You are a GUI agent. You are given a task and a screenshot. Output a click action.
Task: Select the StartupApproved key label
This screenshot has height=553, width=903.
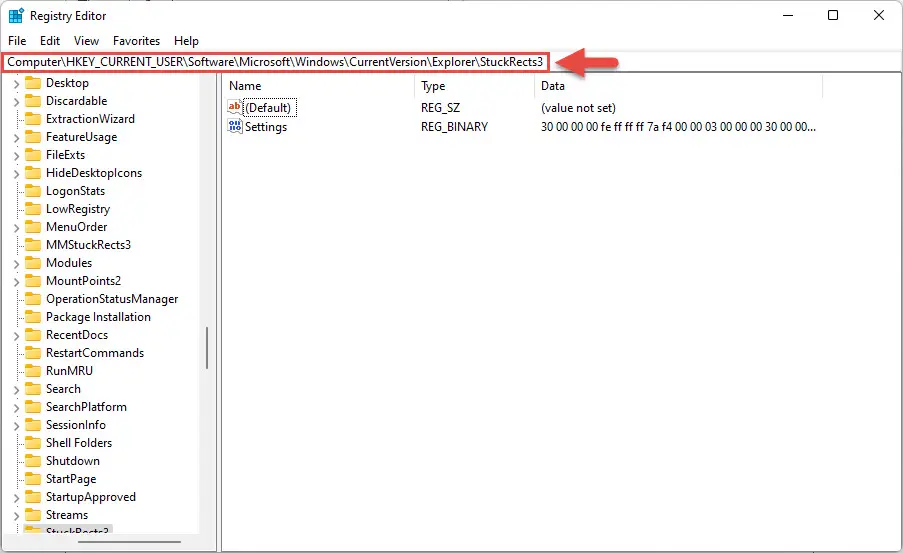pos(91,497)
